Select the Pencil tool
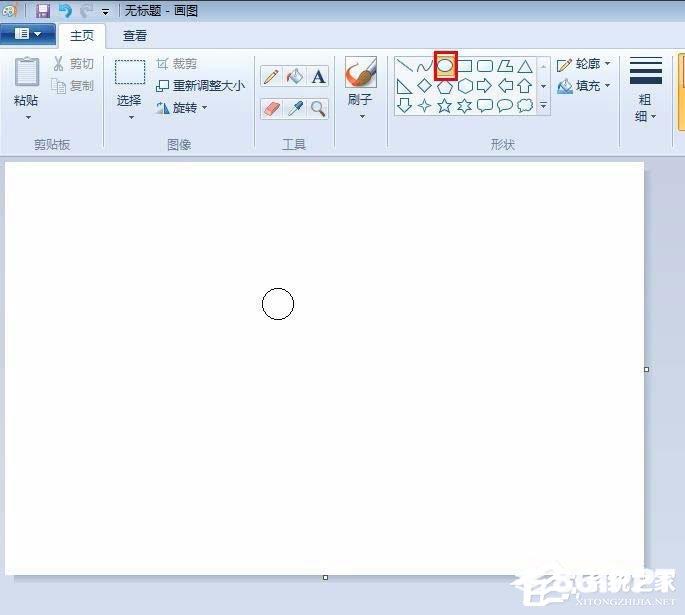Screen dimensions: 685x615 pyautogui.click(x=271, y=76)
